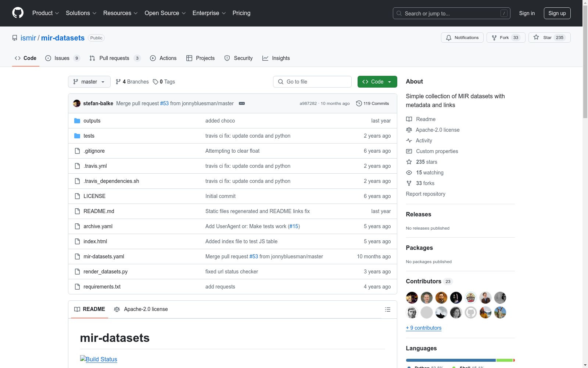Click the Activity pulse icon
The width and height of the screenshot is (588, 368).
point(409,141)
